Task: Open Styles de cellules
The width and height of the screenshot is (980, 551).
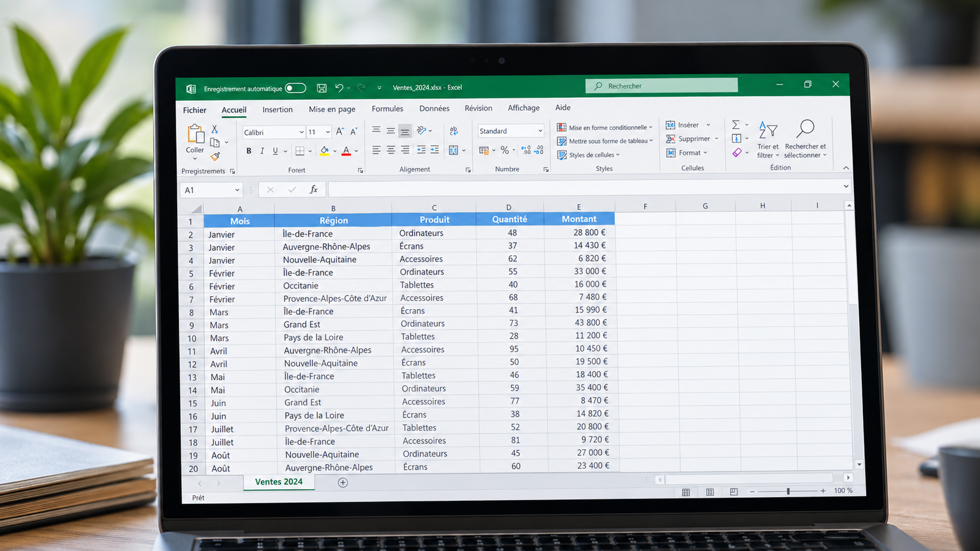Action: (588, 155)
